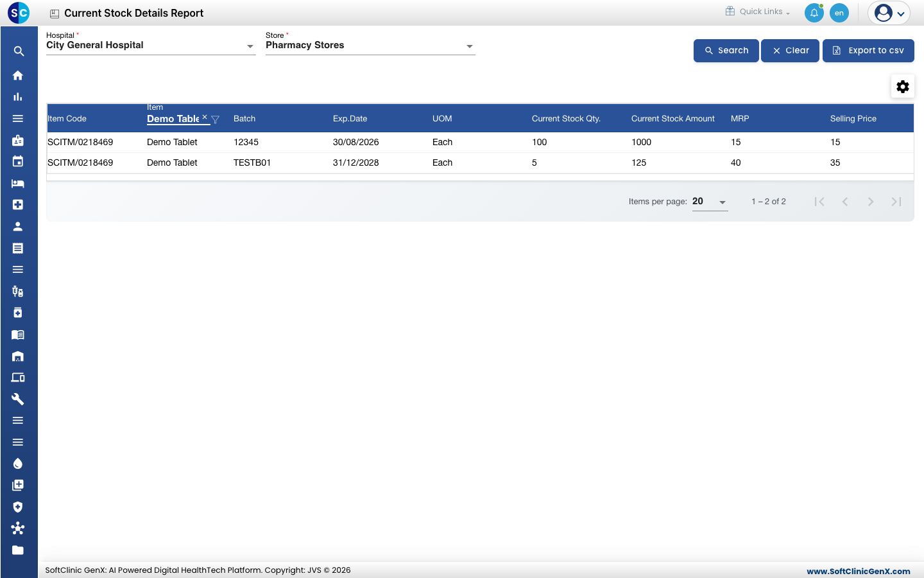
Task: Open the hub network sidebar icon
Action: (18, 529)
